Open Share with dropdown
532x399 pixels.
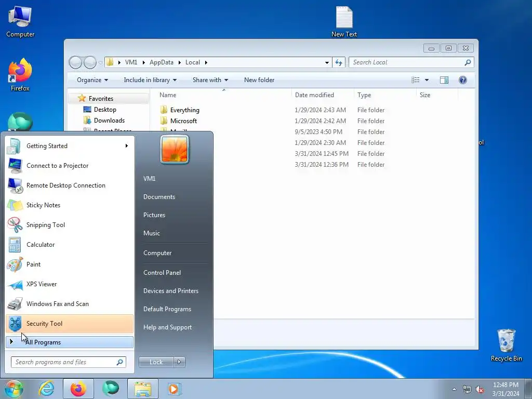point(210,79)
